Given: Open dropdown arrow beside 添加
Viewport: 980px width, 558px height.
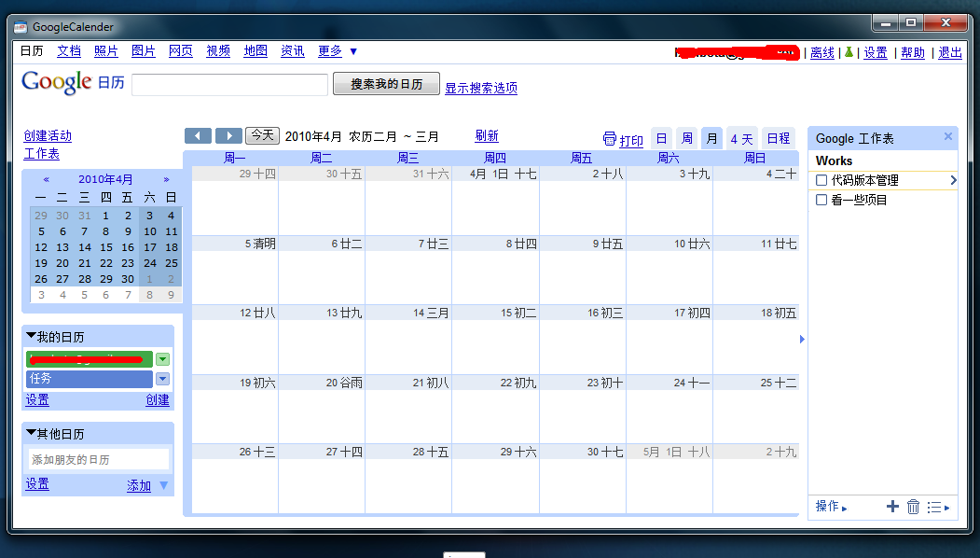Looking at the screenshot, I should (164, 485).
